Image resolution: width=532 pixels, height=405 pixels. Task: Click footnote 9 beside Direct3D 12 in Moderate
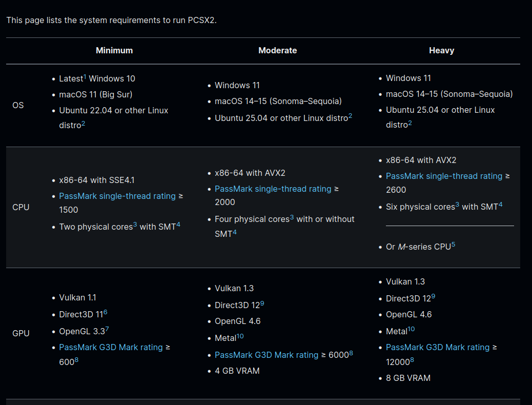(x=262, y=303)
